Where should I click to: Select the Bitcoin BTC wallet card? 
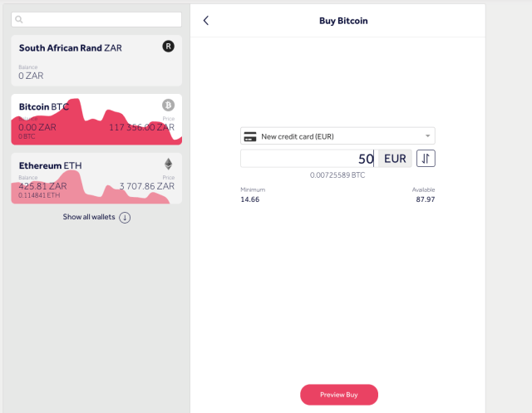96,119
